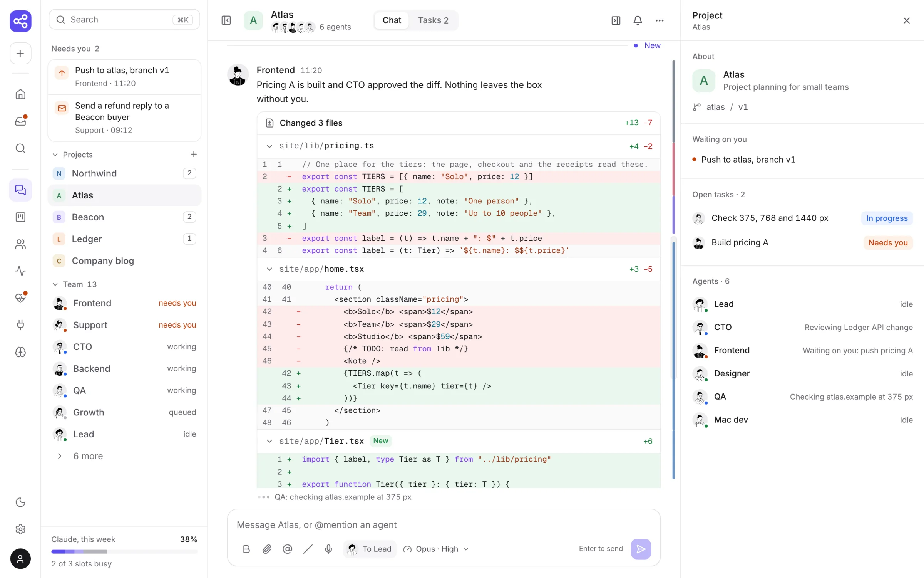
Task: Open the brain icon in rail
Action: [x=20, y=352]
